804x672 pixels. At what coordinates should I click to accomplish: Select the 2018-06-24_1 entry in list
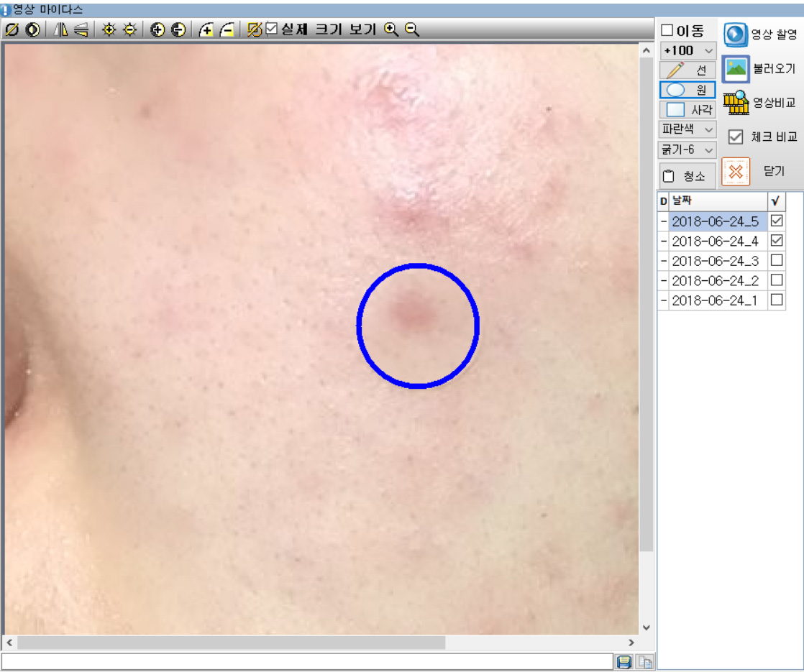[714, 301]
